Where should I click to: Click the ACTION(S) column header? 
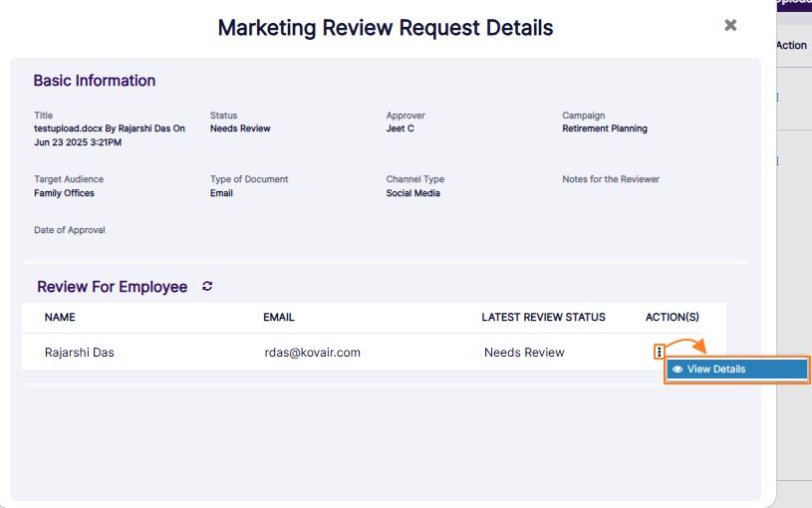[x=673, y=318]
